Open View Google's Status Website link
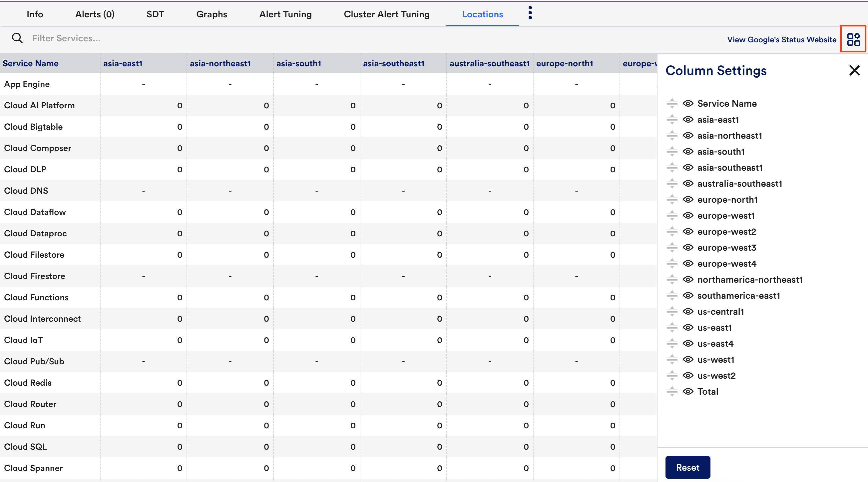Image resolution: width=868 pixels, height=482 pixels. pos(781,39)
